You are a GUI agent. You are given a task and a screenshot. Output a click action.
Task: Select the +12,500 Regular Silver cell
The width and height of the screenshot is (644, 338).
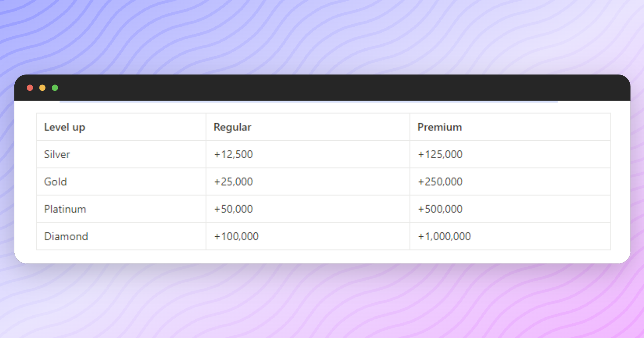(x=308, y=154)
